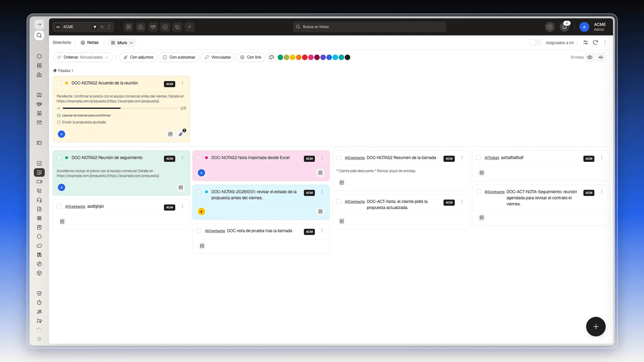
Task: Open the headset support icon in sidebar
Action: (39, 200)
